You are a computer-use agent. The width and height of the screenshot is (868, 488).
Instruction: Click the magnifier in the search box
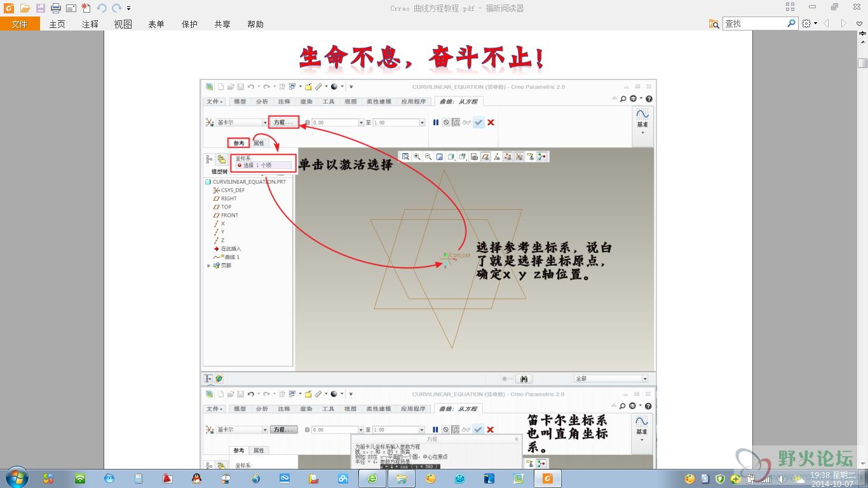click(792, 24)
